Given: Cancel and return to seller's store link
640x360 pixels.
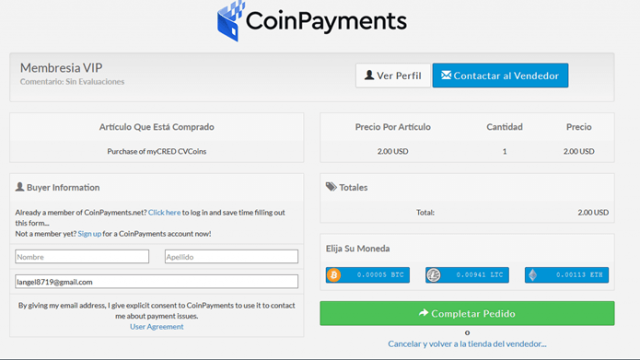Looking at the screenshot, I should [467, 344].
